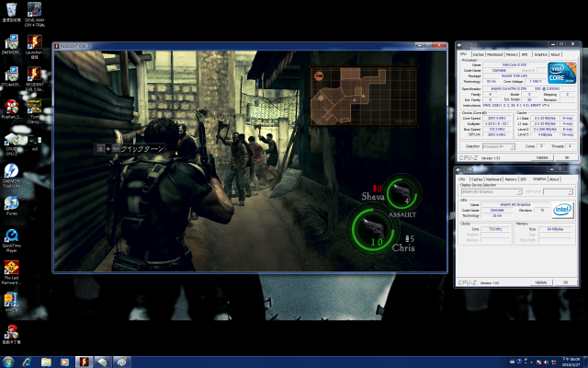Select About tab in lower CPU-Z window
The width and height of the screenshot is (588, 368).
[x=554, y=179]
